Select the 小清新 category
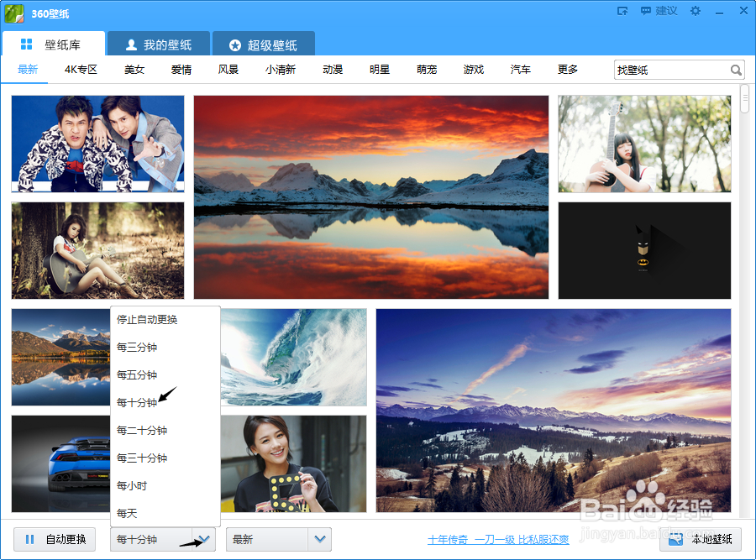This screenshot has height=560, width=756. 280,70
